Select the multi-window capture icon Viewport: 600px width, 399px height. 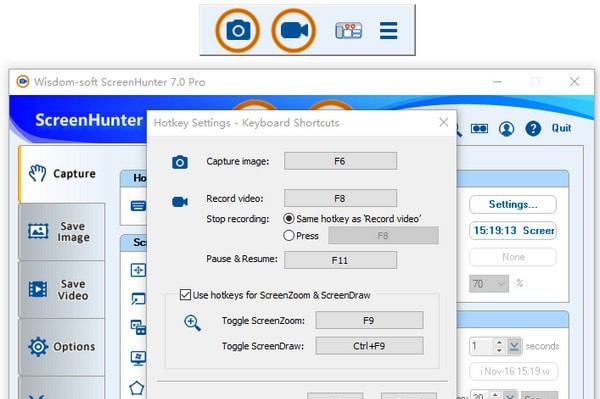pyautogui.click(x=138, y=327)
